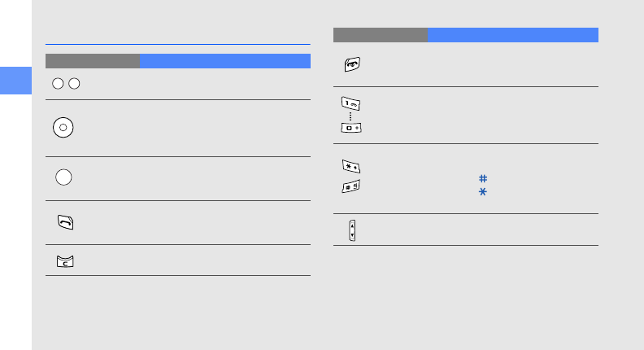Click the side volume key icon

click(x=352, y=230)
